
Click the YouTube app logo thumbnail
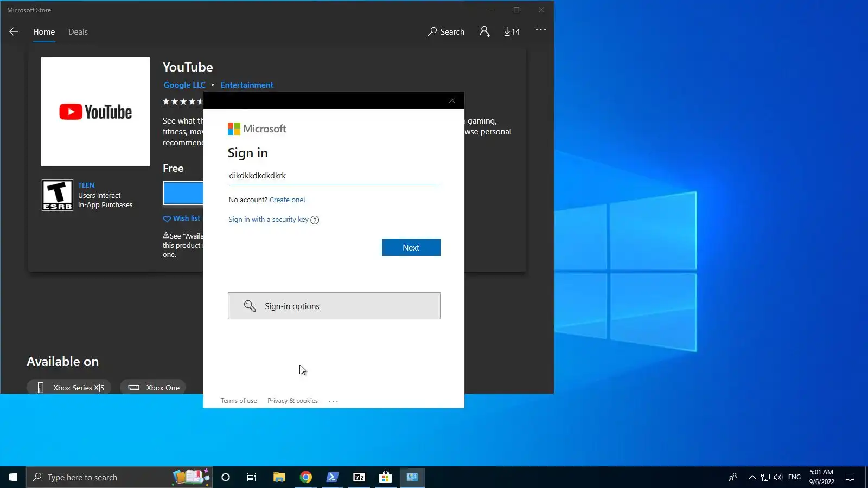pos(95,112)
